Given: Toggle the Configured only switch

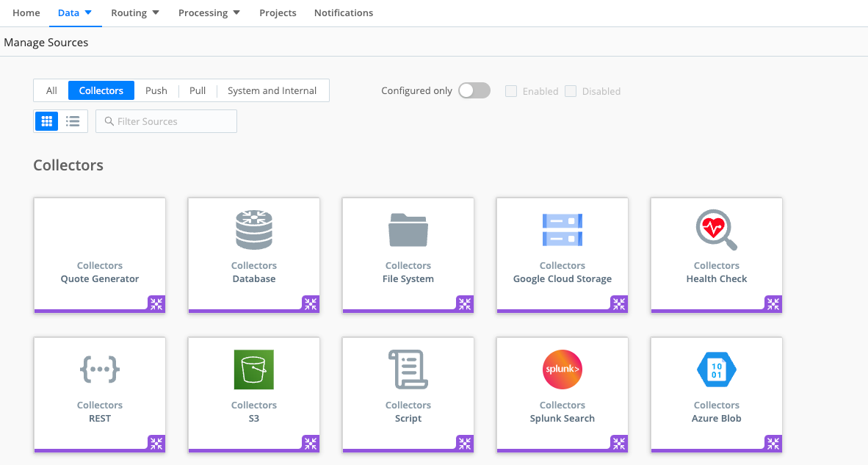Looking at the screenshot, I should click(x=474, y=91).
